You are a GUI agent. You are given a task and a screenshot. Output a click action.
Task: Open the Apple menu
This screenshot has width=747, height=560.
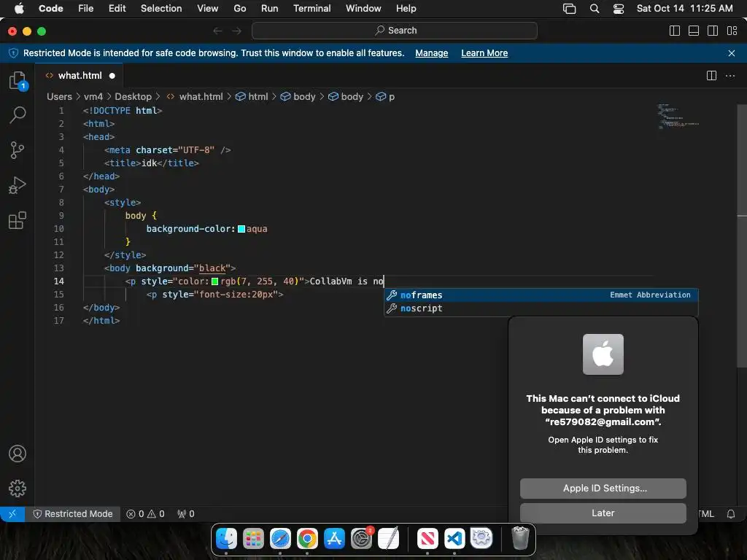(x=19, y=9)
